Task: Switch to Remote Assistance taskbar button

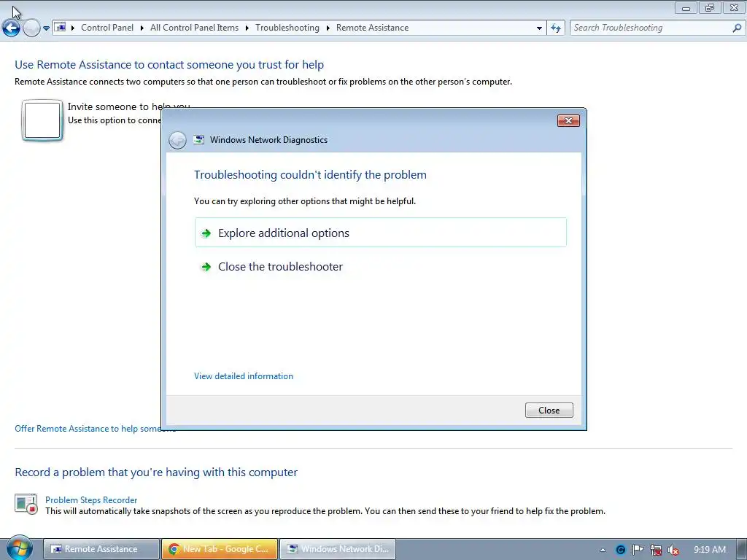Action: pos(101,549)
